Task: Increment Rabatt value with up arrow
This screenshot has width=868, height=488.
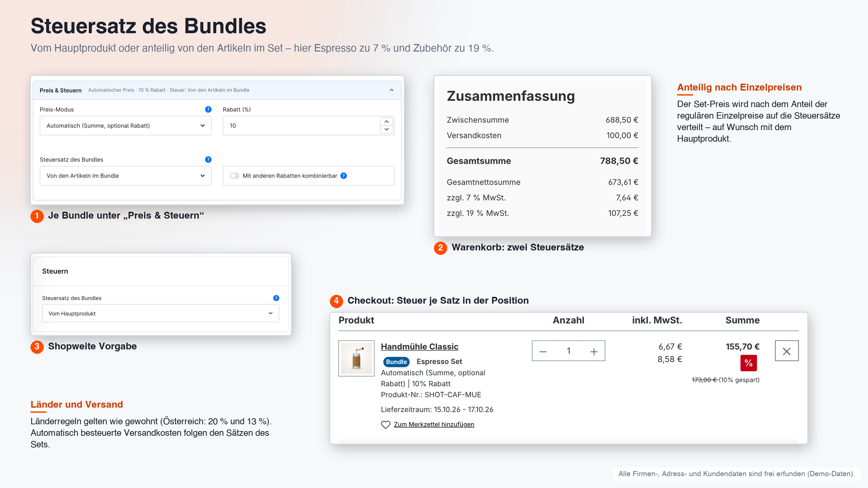Action: (387, 121)
